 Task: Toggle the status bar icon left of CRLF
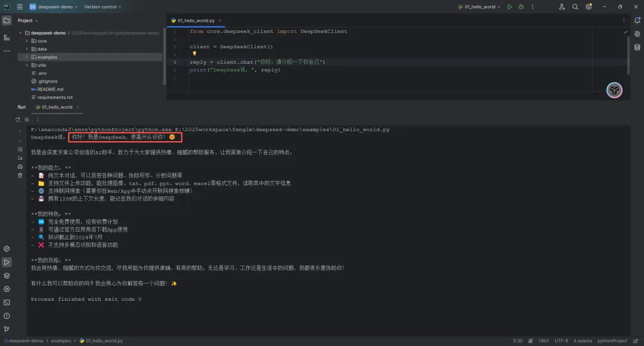(531, 341)
